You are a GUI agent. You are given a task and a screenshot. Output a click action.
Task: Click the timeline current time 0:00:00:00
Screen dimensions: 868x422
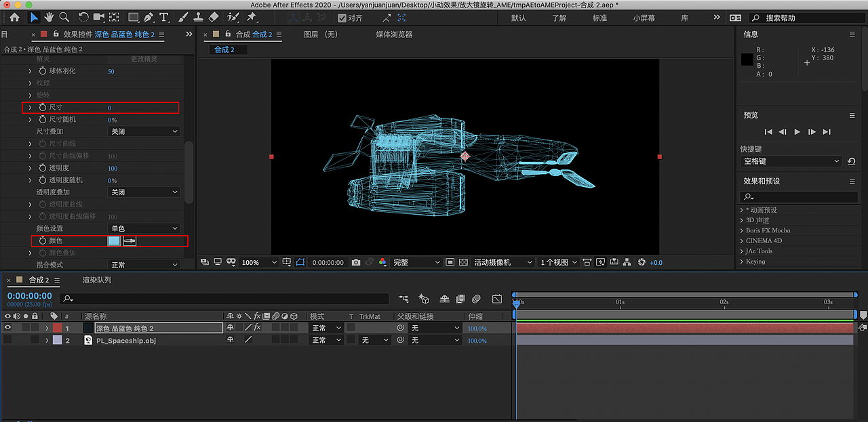30,296
